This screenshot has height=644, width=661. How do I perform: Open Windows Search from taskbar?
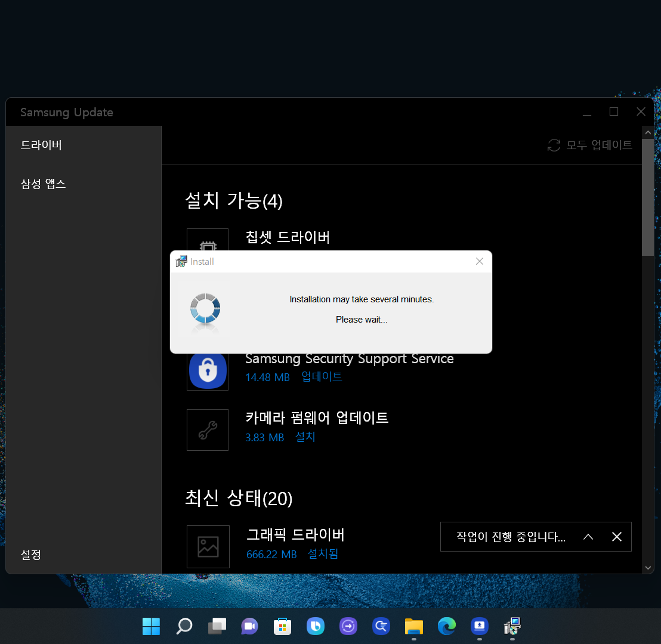click(184, 626)
